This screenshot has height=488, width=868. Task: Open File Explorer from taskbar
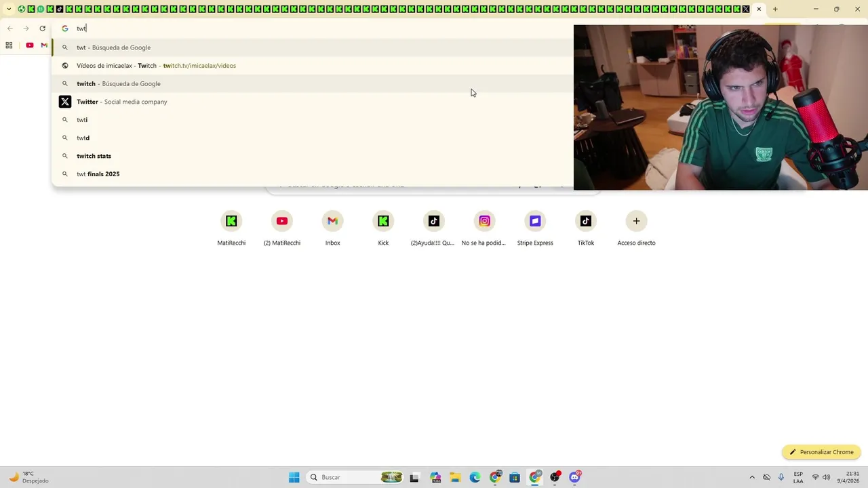tap(455, 477)
